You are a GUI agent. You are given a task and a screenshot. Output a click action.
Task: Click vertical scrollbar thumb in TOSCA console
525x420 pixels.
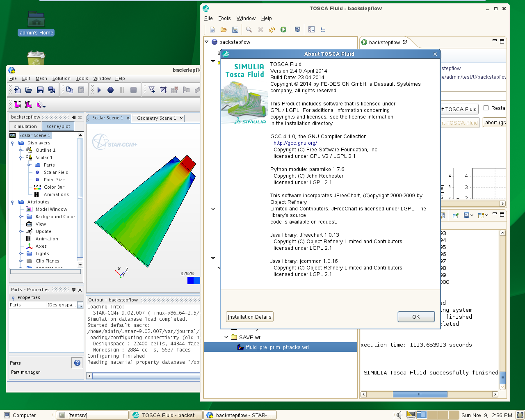pyautogui.click(x=503, y=377)
